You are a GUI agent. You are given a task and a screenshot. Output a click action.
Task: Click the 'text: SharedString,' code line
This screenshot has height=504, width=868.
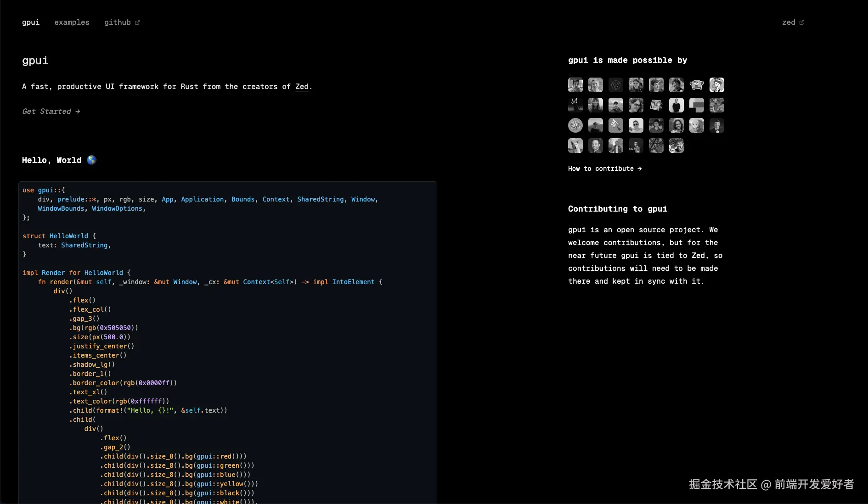click(74, 245)
